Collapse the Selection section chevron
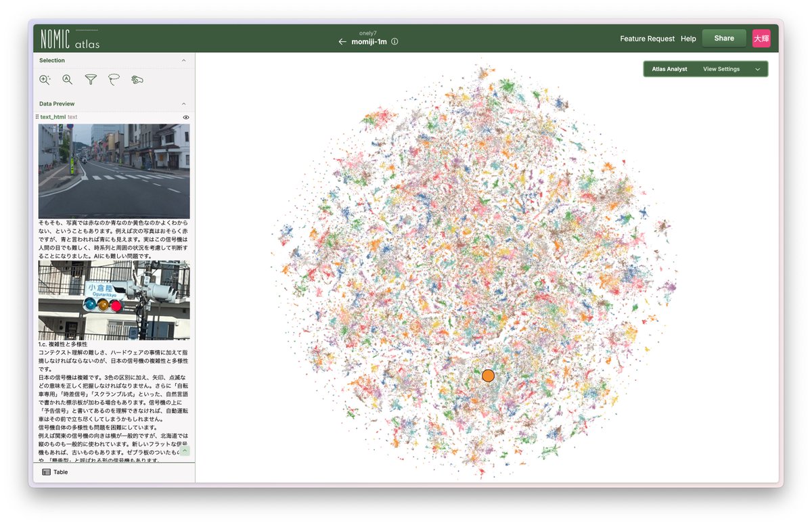The width and height of the screenshot is (812, 525). click(184, 60)
